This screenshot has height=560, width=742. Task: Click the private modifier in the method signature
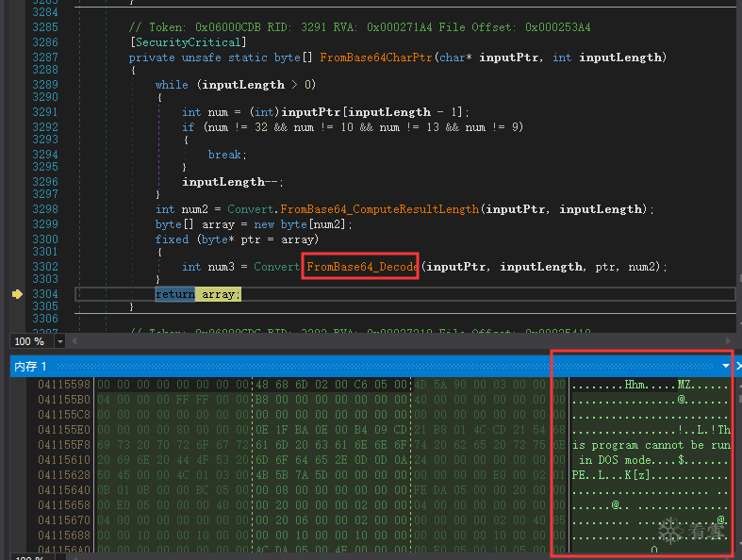[x=152, y=58]
